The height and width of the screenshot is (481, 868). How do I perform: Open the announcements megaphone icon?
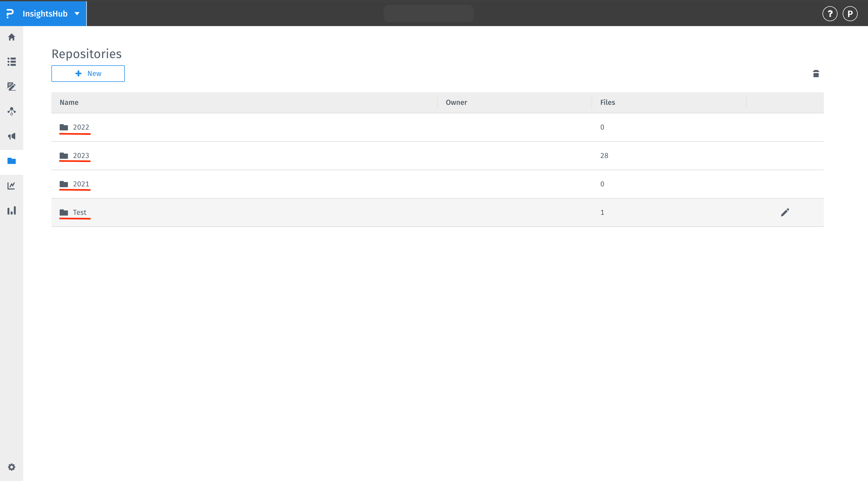click(11, 136)
